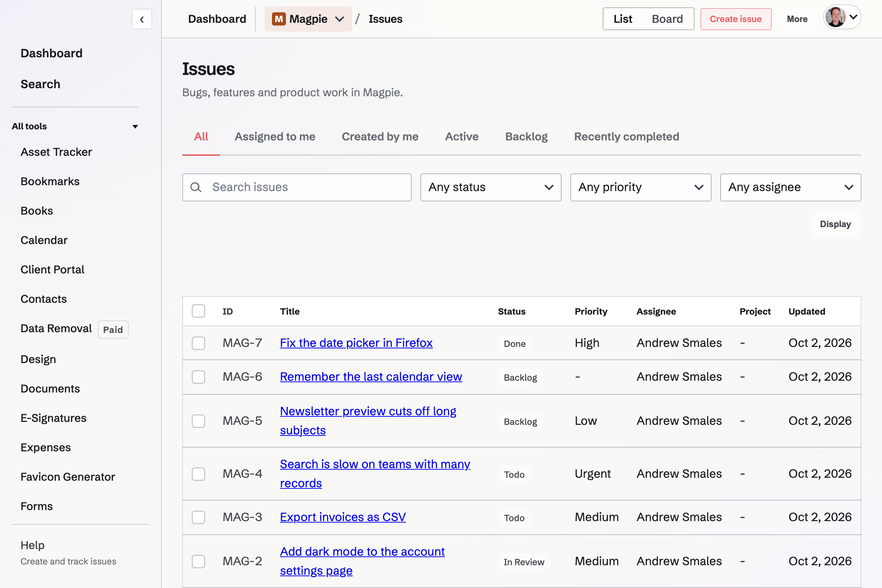Select the MAG-4 row checkbox
This screenshot has width=882, height=588.
[198, 474]
